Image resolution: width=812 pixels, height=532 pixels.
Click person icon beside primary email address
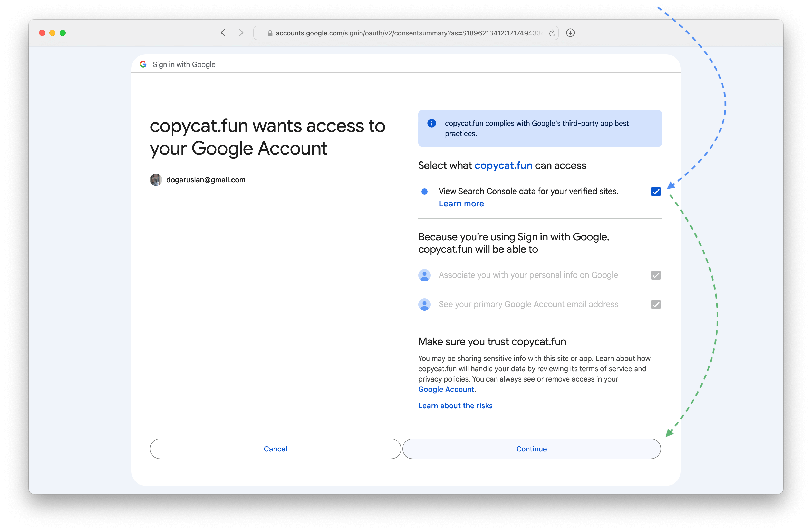tap(424, 305)
